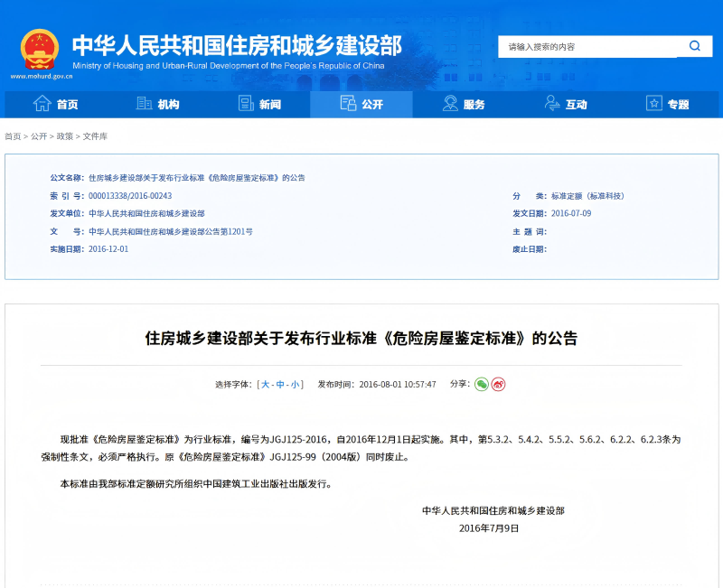Click the index number 000013338/2016-00243
This screenshot has height=588, width=723.
(x=130, y=196)
